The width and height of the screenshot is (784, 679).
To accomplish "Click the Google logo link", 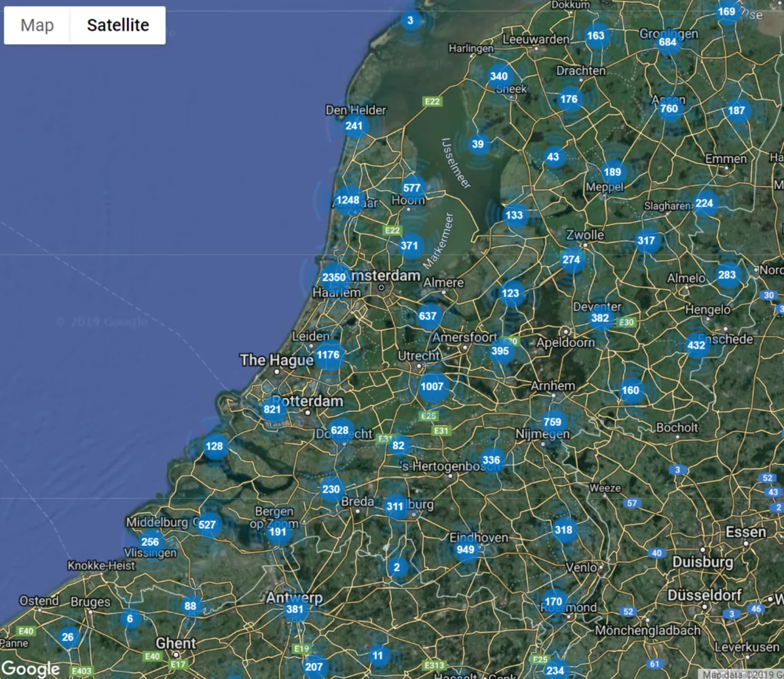I will click(31, 669).
